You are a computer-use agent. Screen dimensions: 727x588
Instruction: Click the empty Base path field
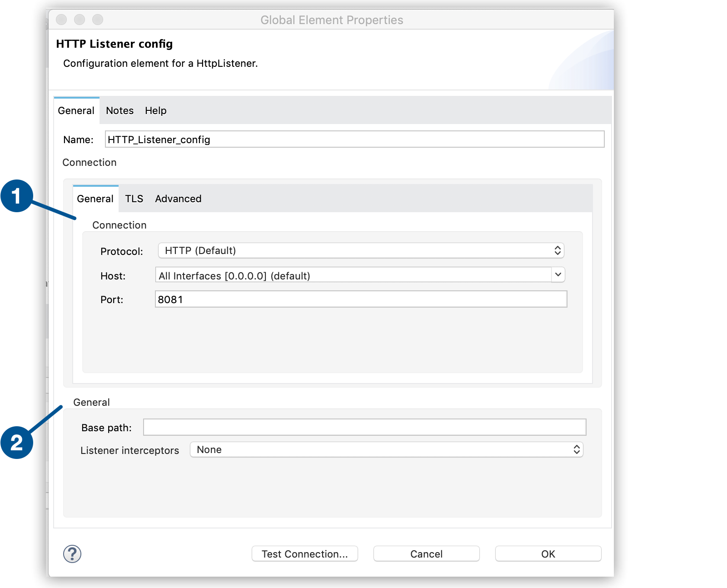pyautogui.click(x=363, y=427)
